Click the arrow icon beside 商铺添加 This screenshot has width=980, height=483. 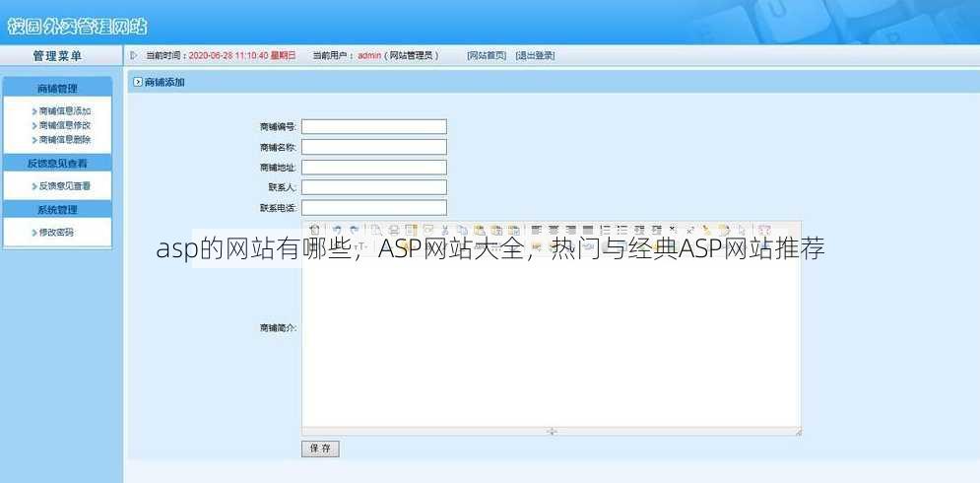click(138, 82)
